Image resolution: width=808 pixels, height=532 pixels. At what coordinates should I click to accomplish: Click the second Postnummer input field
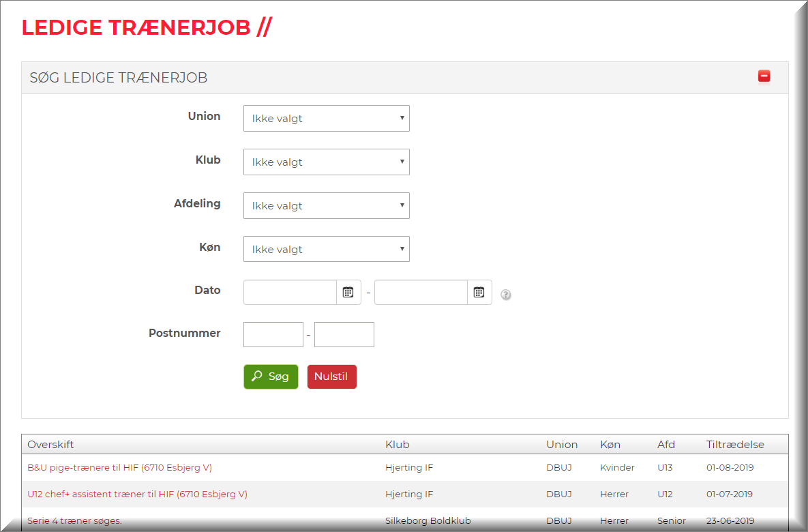pos(344,334)
